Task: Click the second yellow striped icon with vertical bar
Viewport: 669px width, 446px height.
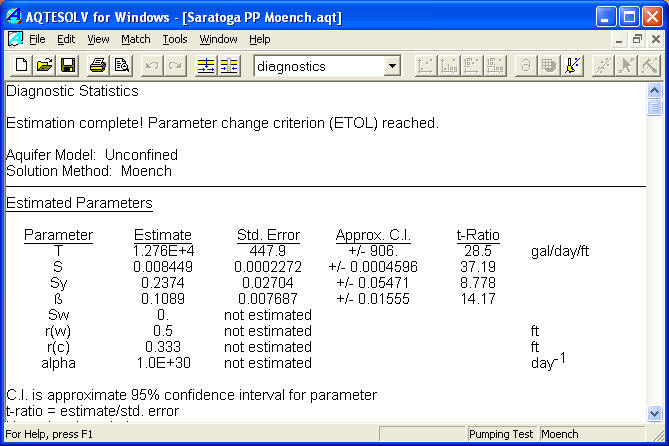Action: click(x=229, y=66)
